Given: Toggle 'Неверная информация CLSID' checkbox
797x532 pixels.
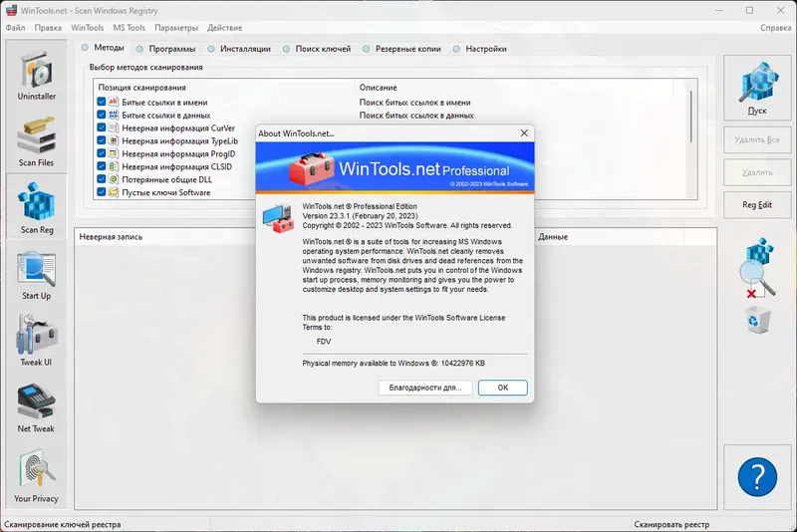Looking at the screenshot, I should click(102, 166).
